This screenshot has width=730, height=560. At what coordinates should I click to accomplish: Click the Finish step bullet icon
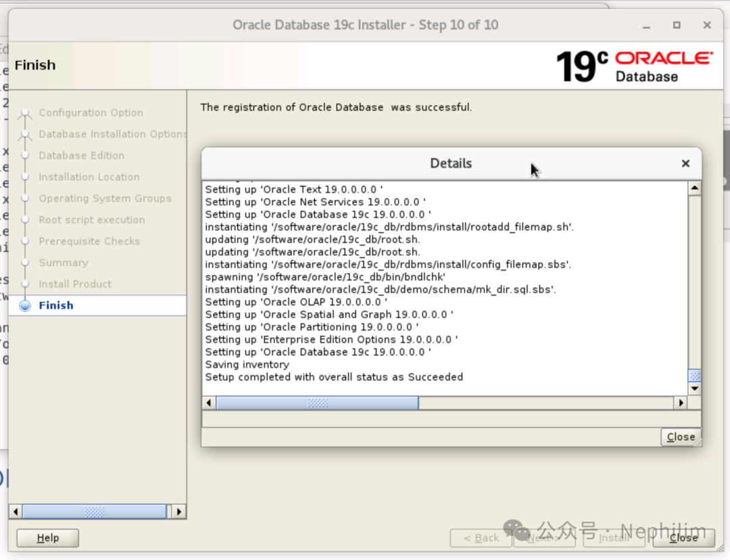(25, 305)
